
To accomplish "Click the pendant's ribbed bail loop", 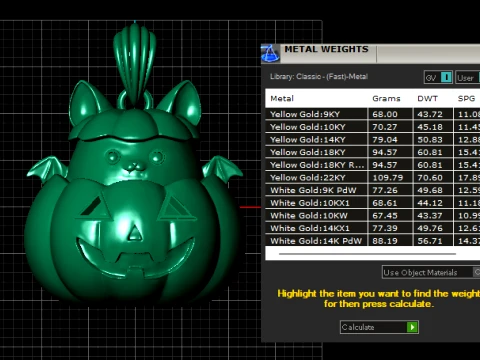I will click(x=135, y=65).
